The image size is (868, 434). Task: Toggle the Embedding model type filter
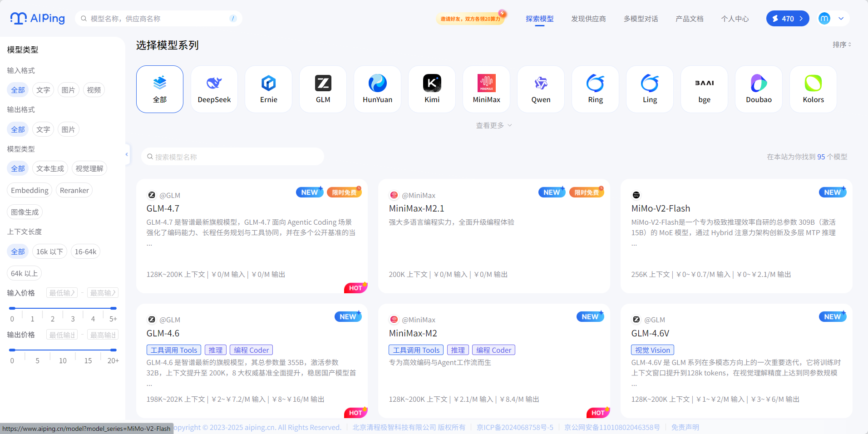(x=29, y=190)
